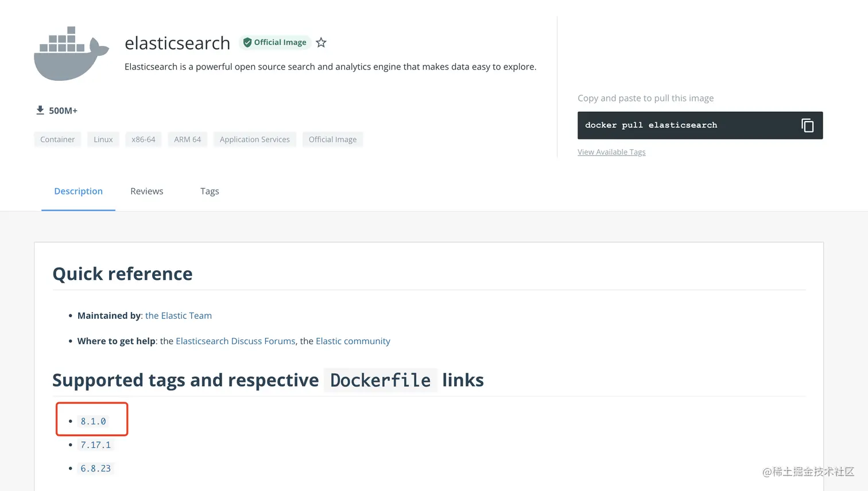This screenshot has height=491, width=868.
Task: Open the Elasticsearch Discuss Forums link
Action: [x=235, y=341]
